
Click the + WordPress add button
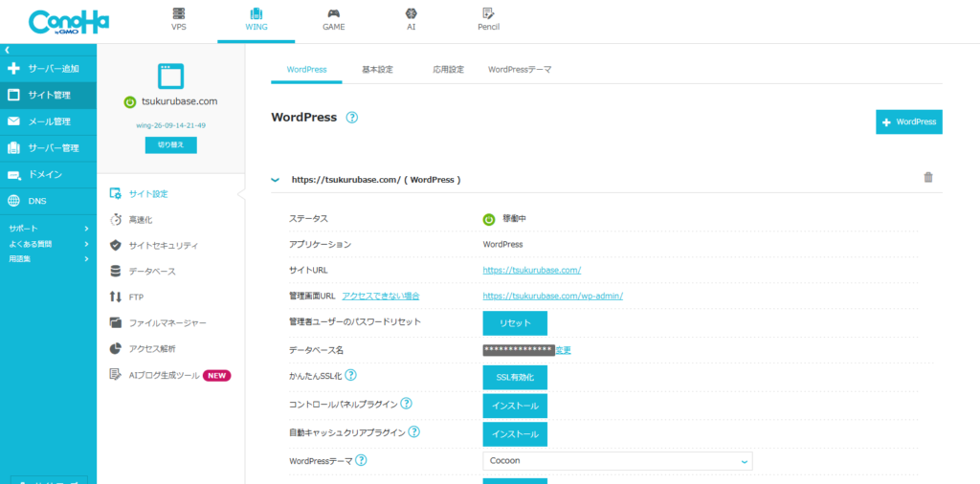coord(909,122)
